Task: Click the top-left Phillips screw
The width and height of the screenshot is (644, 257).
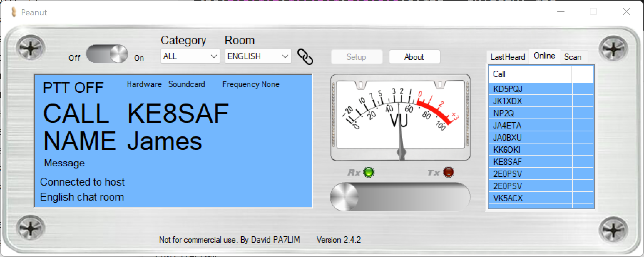Action: click(31, 48)
